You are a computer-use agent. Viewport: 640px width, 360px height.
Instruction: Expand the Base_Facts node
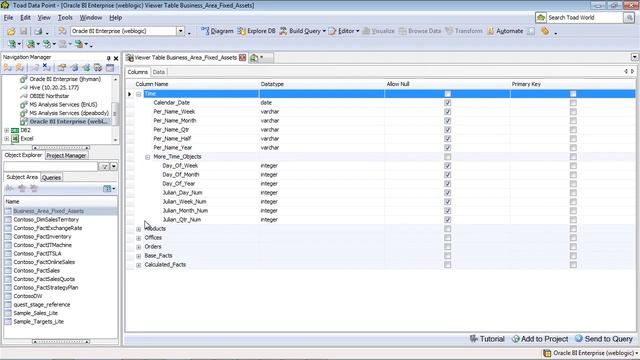[x=139, y=256]
